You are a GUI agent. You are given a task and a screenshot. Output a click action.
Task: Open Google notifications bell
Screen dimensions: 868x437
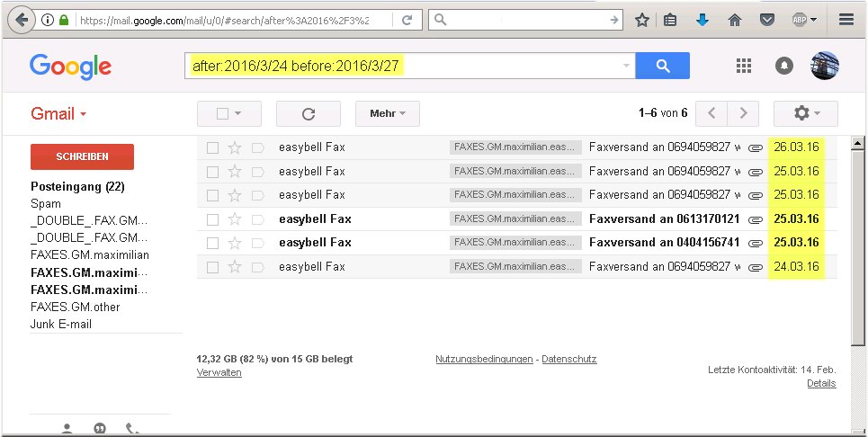click(783, 66)
